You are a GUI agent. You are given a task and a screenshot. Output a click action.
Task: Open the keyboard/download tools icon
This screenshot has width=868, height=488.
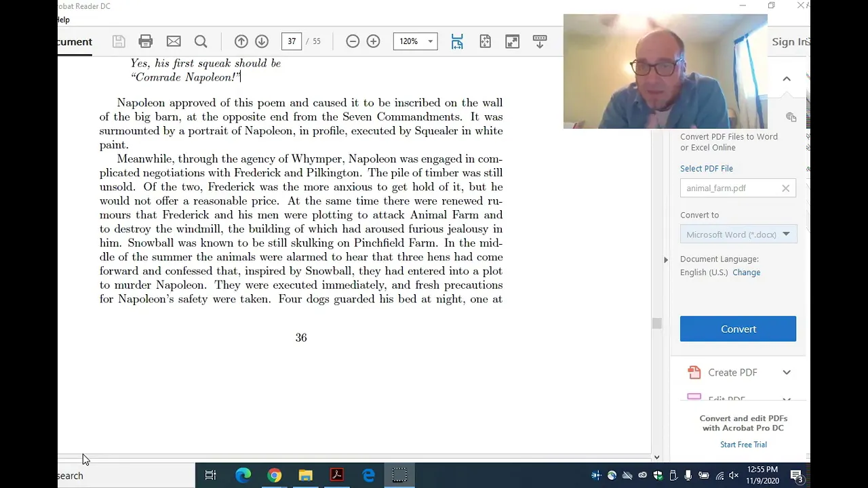tap(540, 41)
